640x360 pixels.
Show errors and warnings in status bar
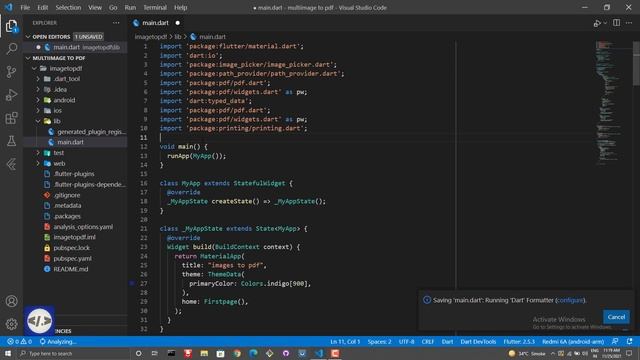tap(19, 342)
